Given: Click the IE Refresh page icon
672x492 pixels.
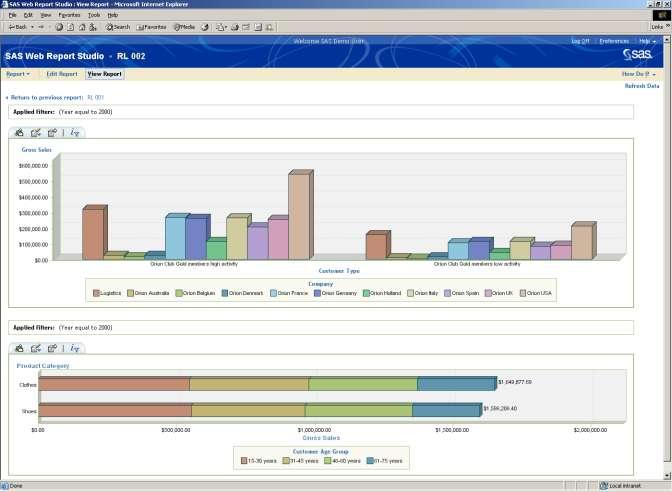Looking at the screenshot, I should coord(71,27).
